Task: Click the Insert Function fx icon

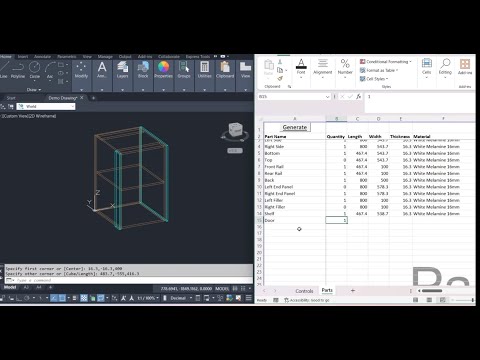Action: point(358,96)
